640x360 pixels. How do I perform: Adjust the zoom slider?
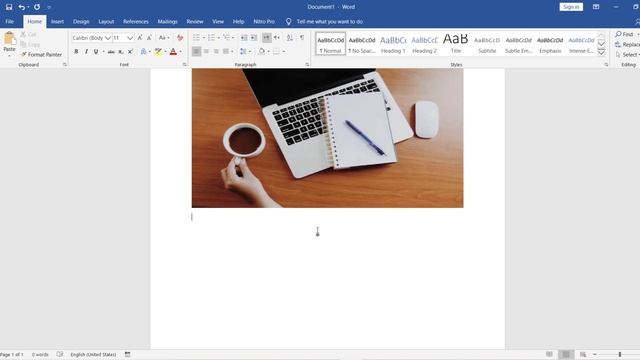click(620, 354)
